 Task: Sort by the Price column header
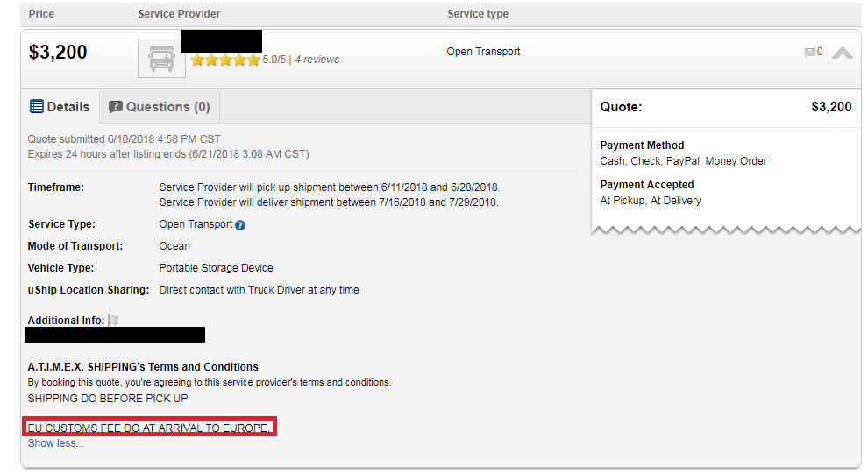click(x=41, y=14)
